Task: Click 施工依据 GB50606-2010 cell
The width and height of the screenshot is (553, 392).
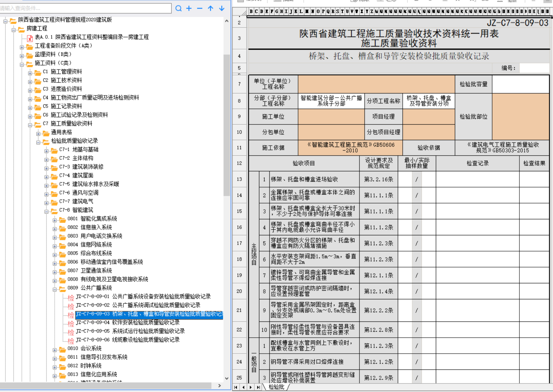Action: click(350, 148)
